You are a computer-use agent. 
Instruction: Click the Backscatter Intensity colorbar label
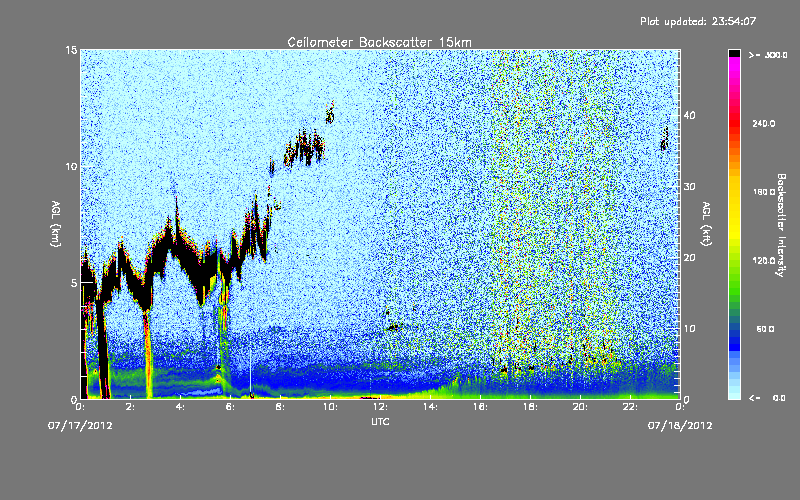click(x=781, y=225)
